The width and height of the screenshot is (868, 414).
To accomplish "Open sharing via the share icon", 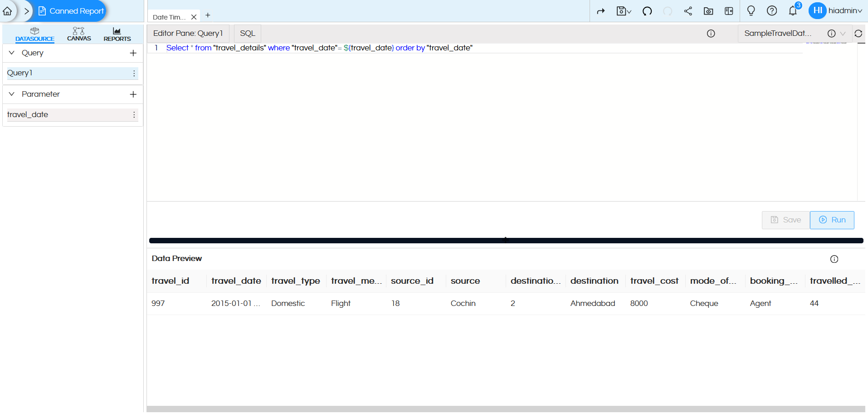I will click(x=688, y=11).
